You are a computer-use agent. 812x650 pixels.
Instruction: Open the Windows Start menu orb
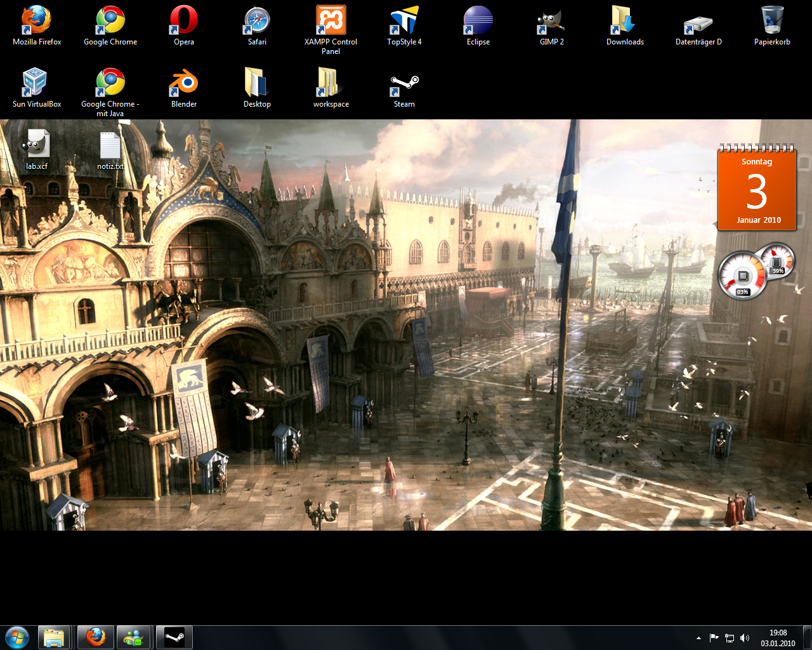tap(17, 637)
